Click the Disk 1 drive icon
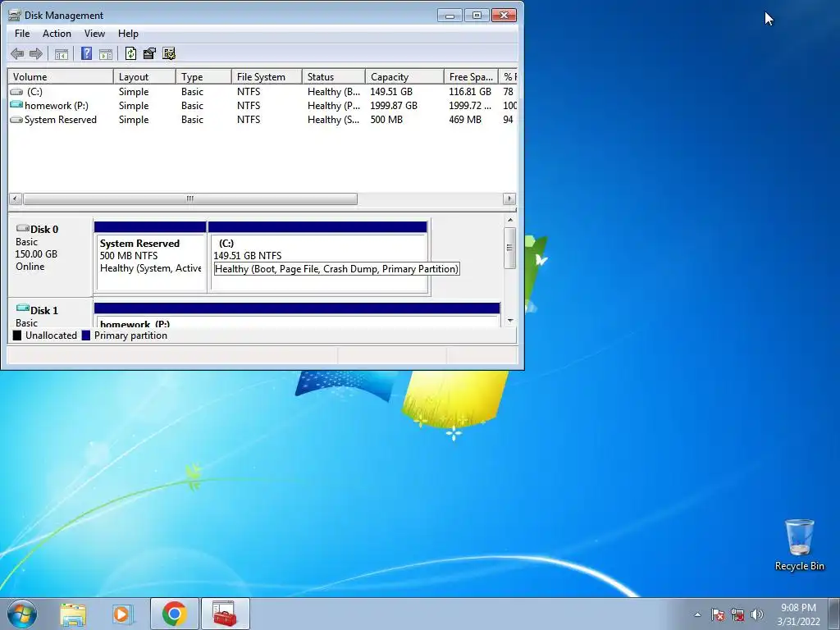840x630 pixels. pos(22,308)
